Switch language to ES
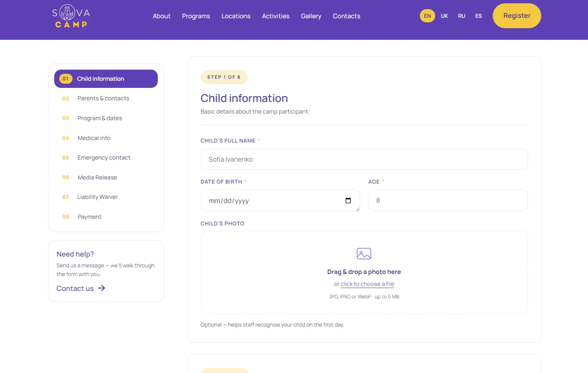This screenshot has width=588, height=373. click(479, 16)
